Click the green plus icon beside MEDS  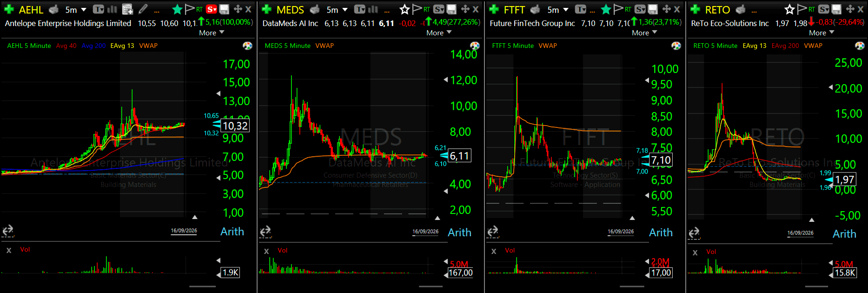click(x=266, y=9)
